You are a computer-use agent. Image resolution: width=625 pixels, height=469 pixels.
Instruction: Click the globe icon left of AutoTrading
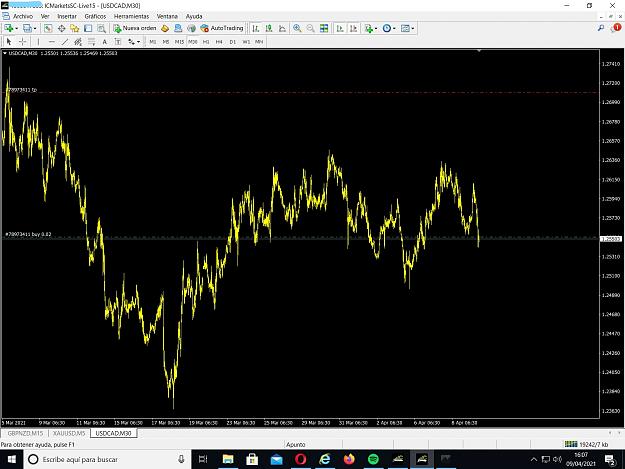[192, 28]
